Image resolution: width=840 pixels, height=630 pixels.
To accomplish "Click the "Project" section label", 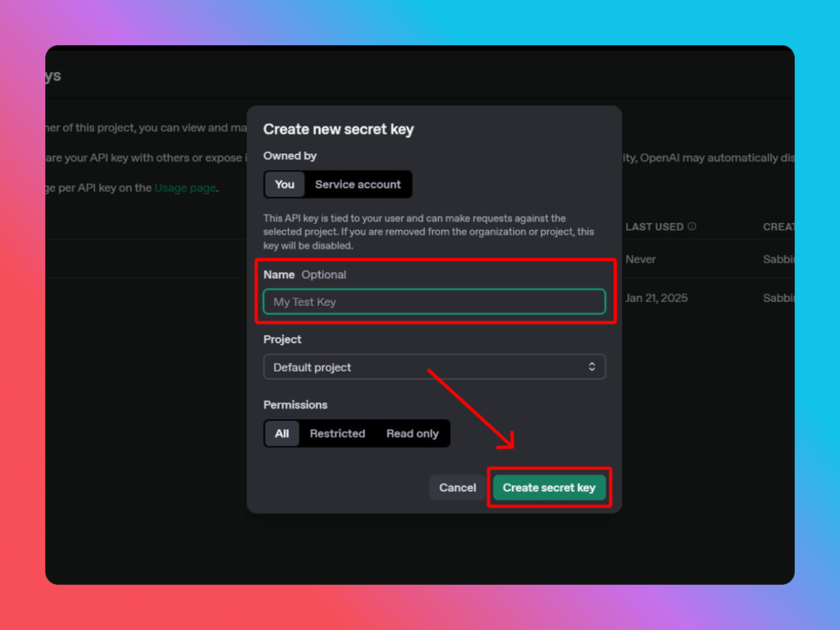I will pyautogui.click(x=282, y=340).
